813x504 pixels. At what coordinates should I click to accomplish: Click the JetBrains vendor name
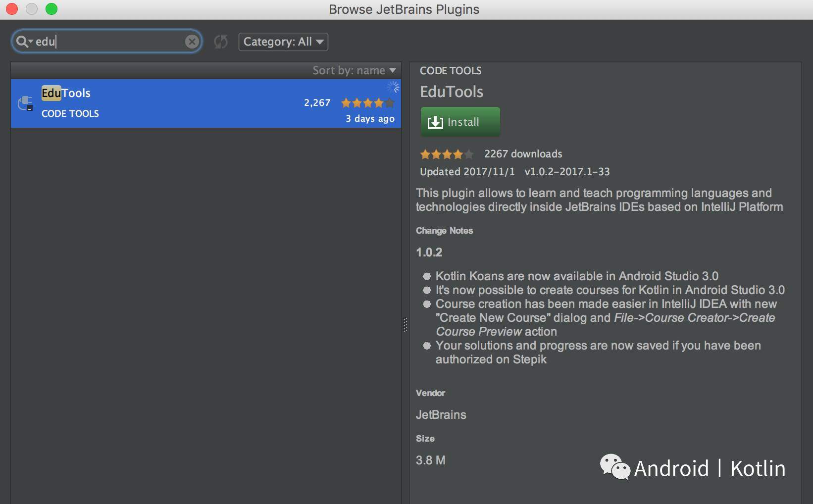(x=441, y=415)
